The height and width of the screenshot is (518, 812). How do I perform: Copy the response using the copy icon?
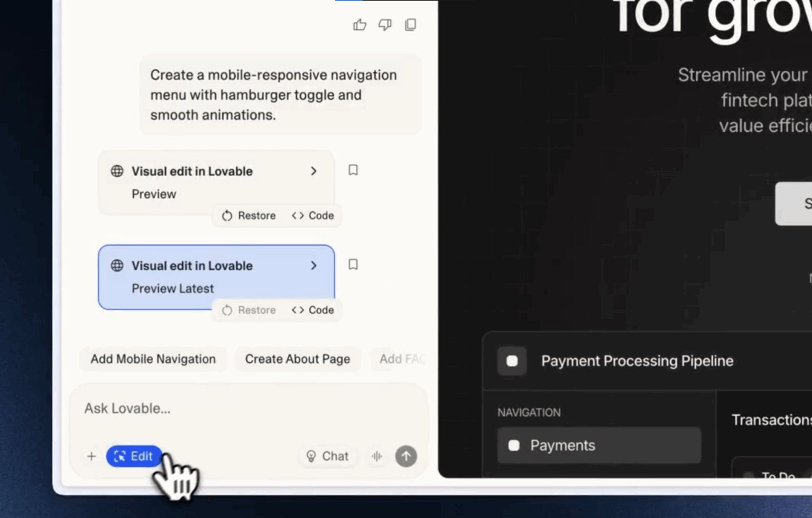point(410,24)
